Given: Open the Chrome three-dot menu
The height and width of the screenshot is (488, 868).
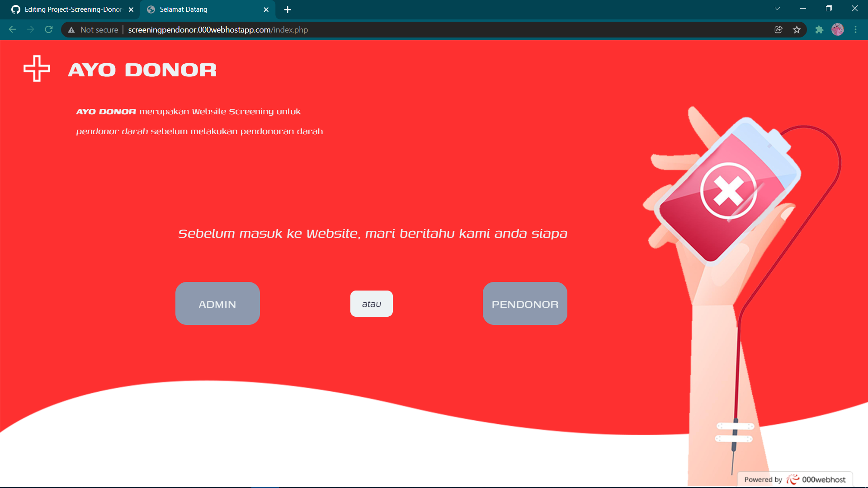Looking at the screenshot, I should (x=856, y=29).
